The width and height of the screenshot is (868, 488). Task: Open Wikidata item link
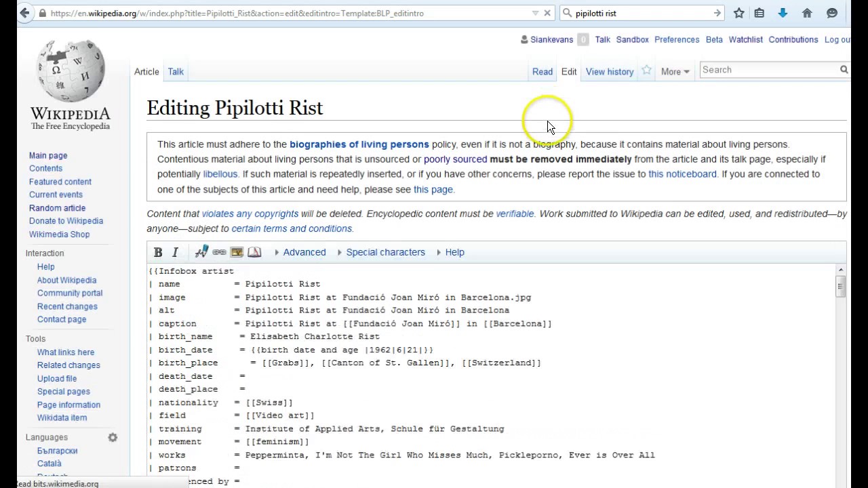(62, 418)
